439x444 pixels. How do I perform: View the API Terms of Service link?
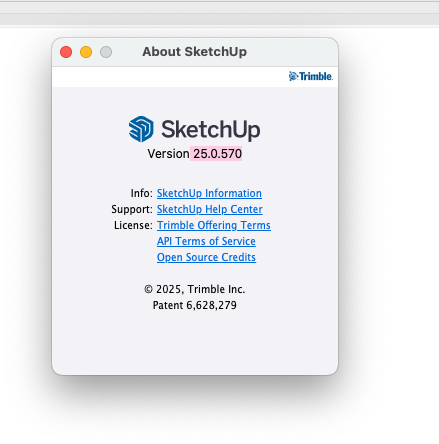point(206,241)
